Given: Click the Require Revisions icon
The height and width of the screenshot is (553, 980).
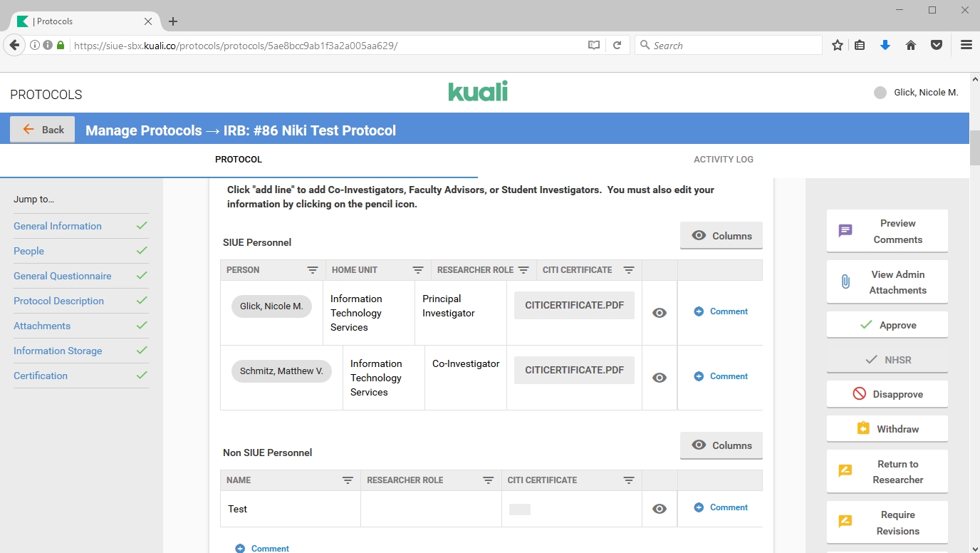Looking at the screenshot, I should pyautogui.click(x=845, y=522).
